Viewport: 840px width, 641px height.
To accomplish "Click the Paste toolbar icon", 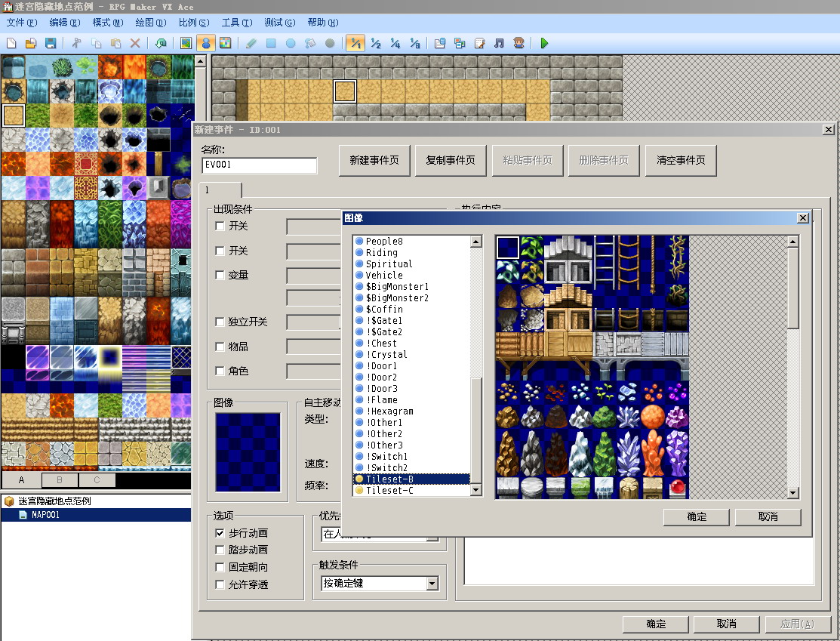I will [x=115, y=43].
